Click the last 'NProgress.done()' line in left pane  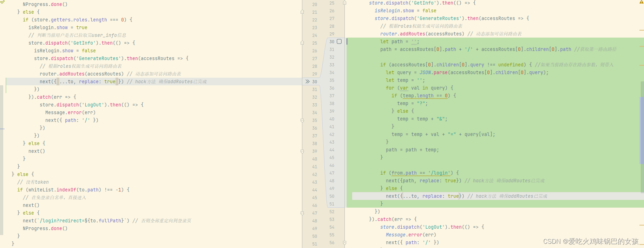pos(45,228)
